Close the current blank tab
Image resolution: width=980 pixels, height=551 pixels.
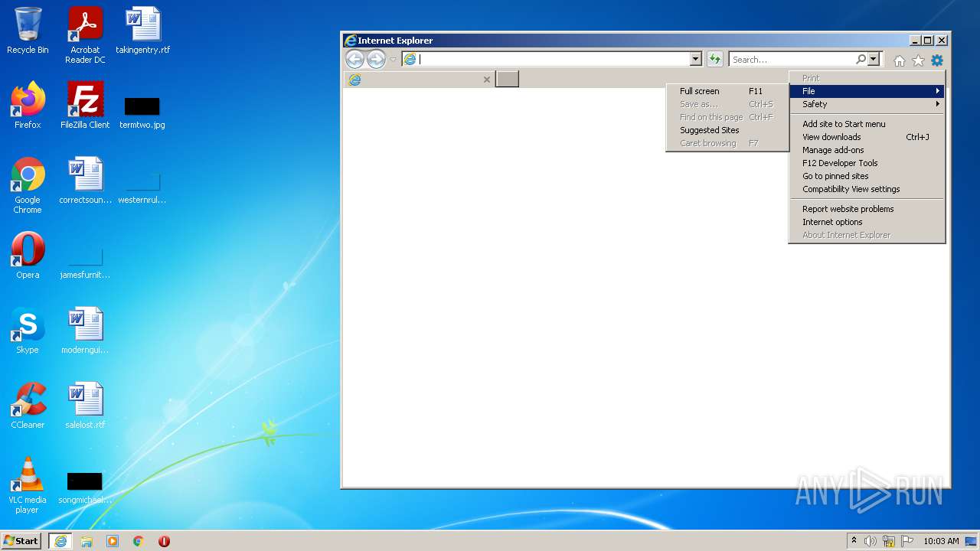click(x=486, y=80)
